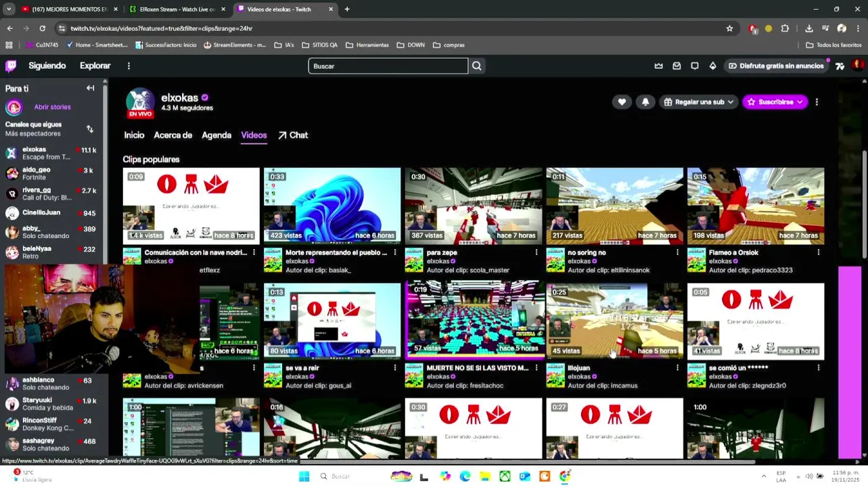Open rivers_gg channel in sidebar
The height and width of the screenshot is (487, 868).
(x=52, y=193)
